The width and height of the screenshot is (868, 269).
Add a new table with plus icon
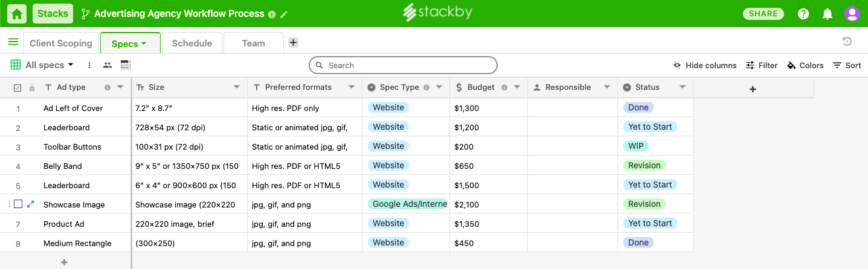293,42
